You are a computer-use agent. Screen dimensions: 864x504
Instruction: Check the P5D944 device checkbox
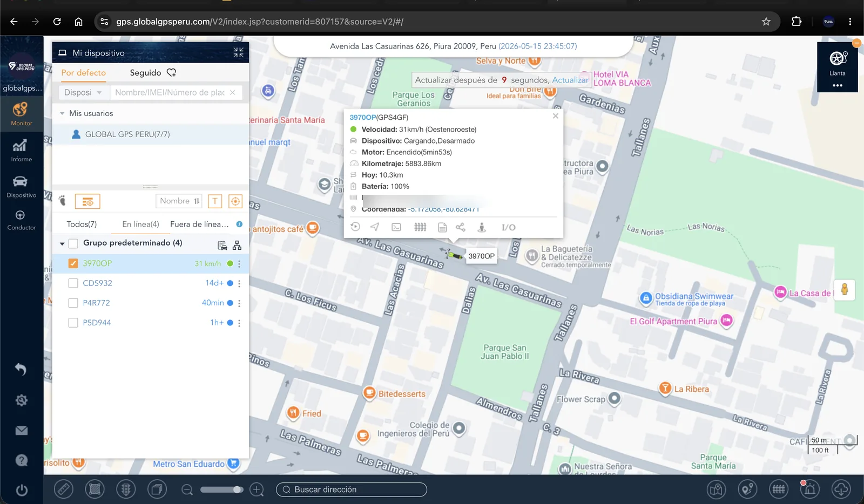(73, 323)
